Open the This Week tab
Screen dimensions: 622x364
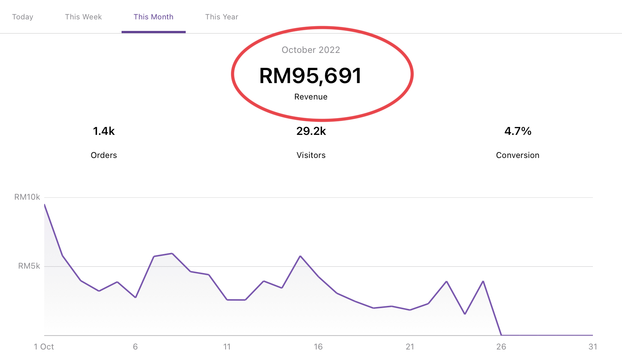click(x=83, y=17)
